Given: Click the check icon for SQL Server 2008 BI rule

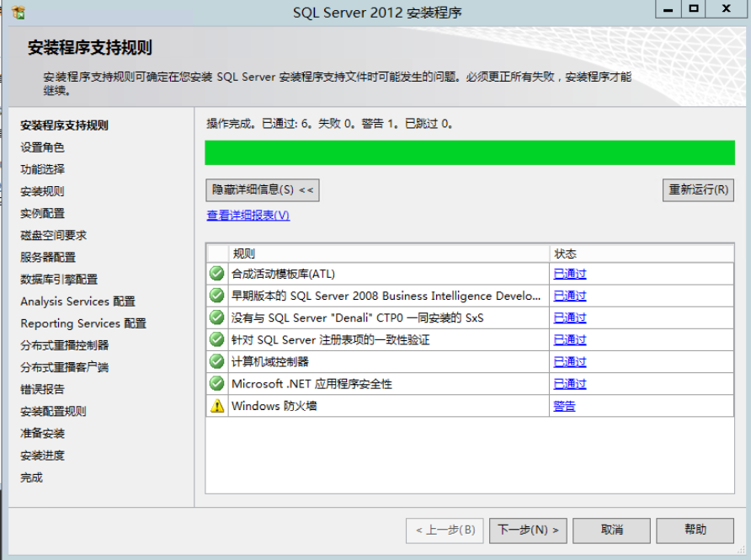Looking at the screenshot, I should (x=217, y=296).
